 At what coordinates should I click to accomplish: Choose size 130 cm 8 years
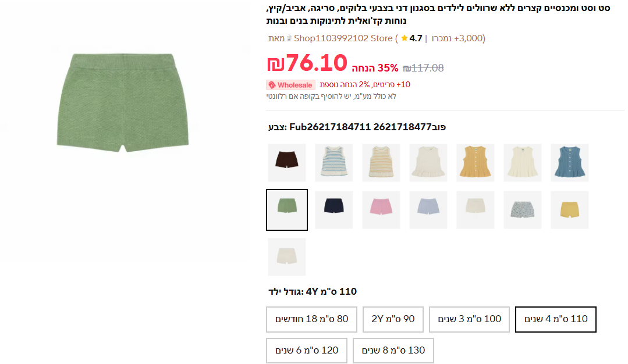click(x=393, y=351)
